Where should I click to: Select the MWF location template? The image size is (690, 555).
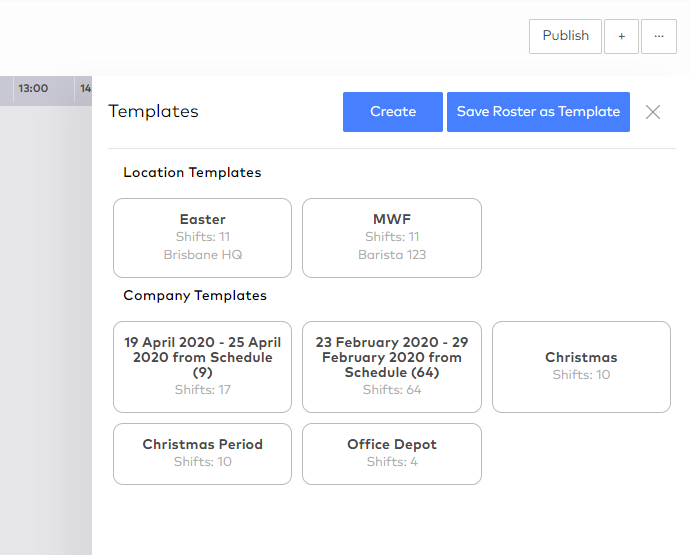(392, 237)
